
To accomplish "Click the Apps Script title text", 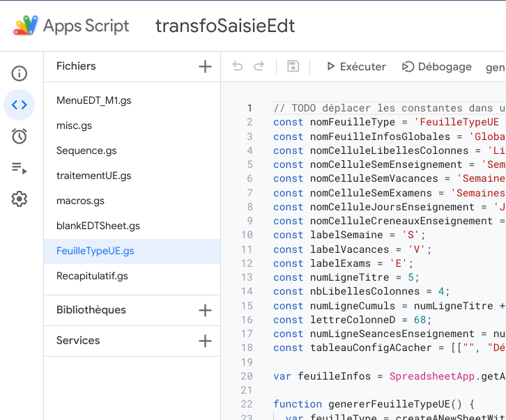I will [x=86, y=26].
